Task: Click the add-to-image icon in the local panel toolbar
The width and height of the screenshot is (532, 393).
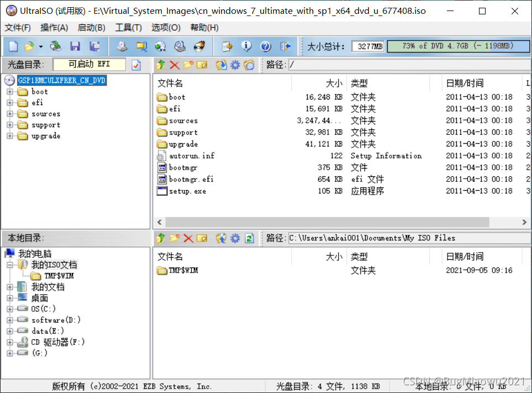Action: click(202, 238)
